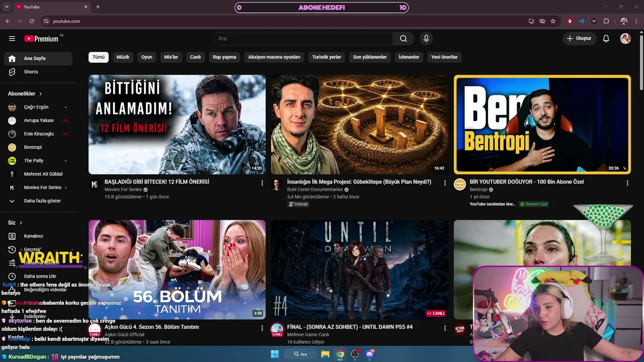
Task: Click the black cat extension icon
Action: (594, 21)
